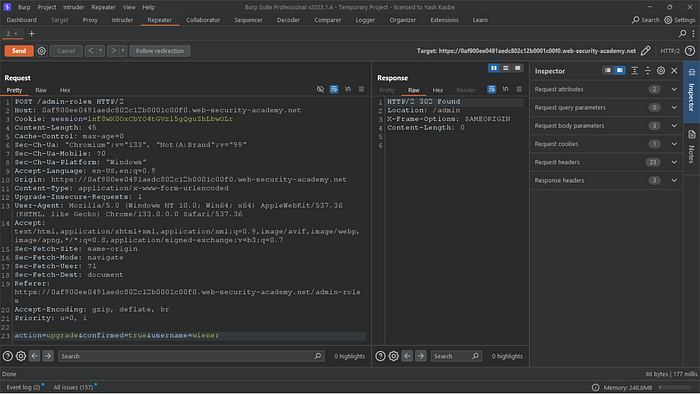This screenshot has width=700, height=394.
Task: Toggle response line wrap
Action: point(492,89)
